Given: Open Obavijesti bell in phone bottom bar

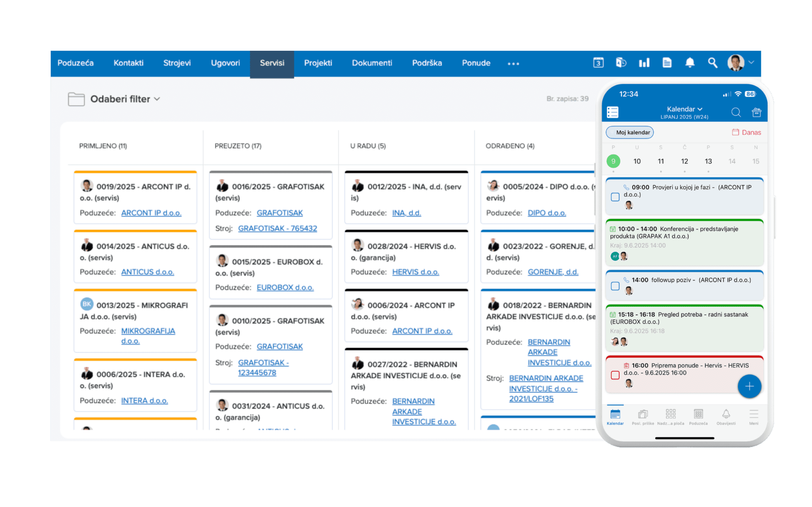Looking at the screenshot, I should coord(726,416).
